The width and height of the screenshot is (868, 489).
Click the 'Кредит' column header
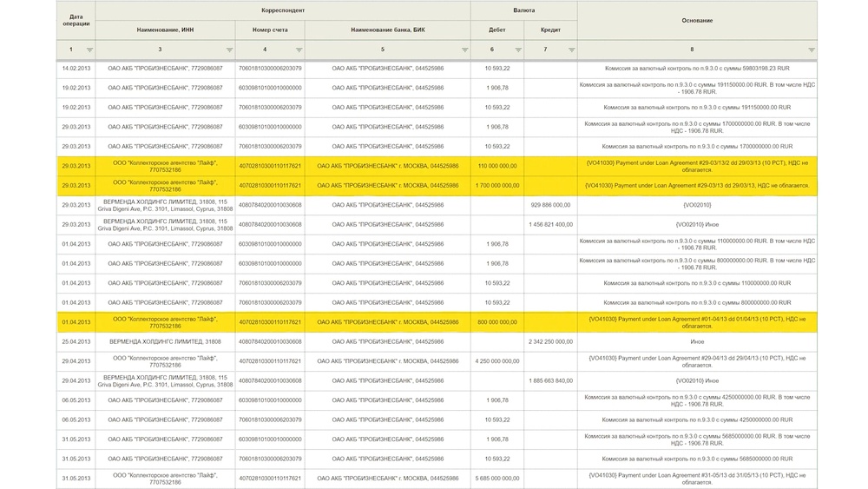tap(550, 30)
